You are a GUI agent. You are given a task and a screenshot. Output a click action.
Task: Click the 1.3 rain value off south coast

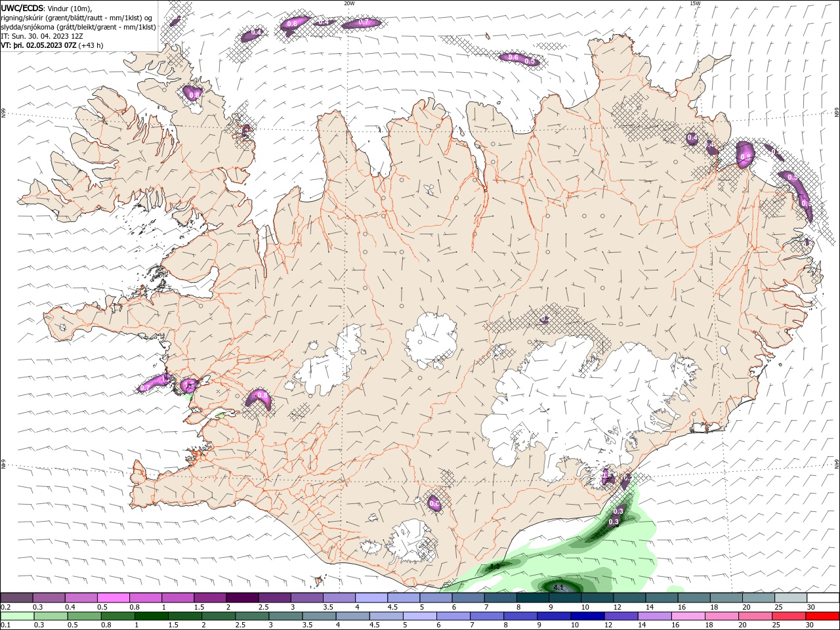click(495, 566)
